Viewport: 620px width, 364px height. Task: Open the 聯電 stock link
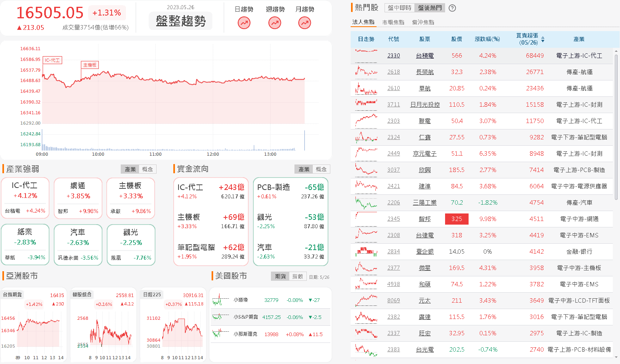(x=425, y=121)
